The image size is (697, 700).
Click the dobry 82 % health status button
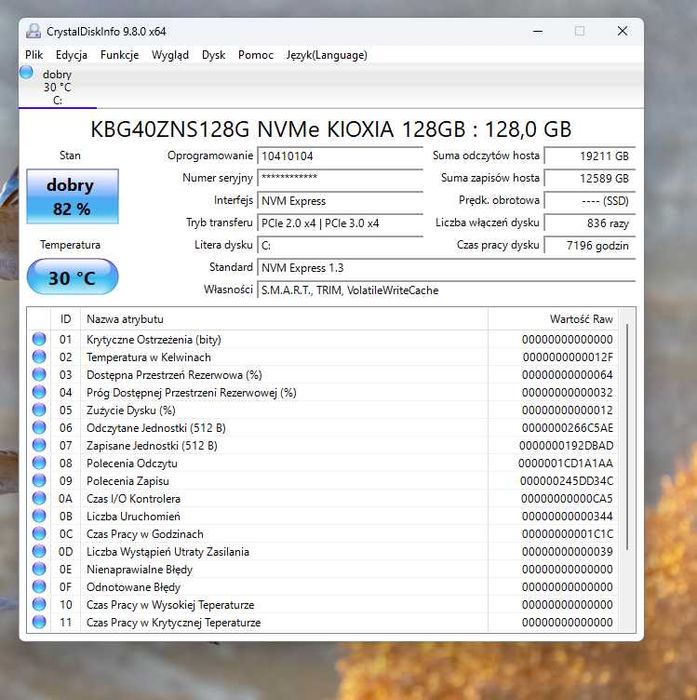72,196
